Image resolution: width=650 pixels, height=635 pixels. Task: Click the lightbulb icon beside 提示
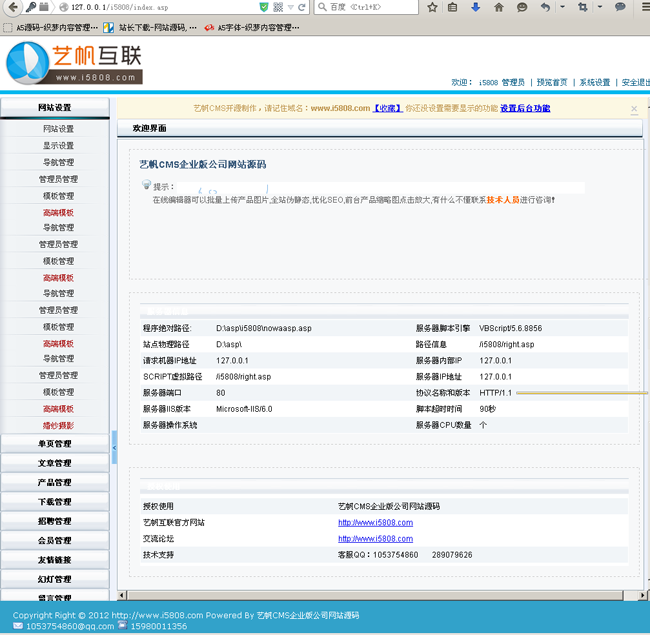click(146, 184)
